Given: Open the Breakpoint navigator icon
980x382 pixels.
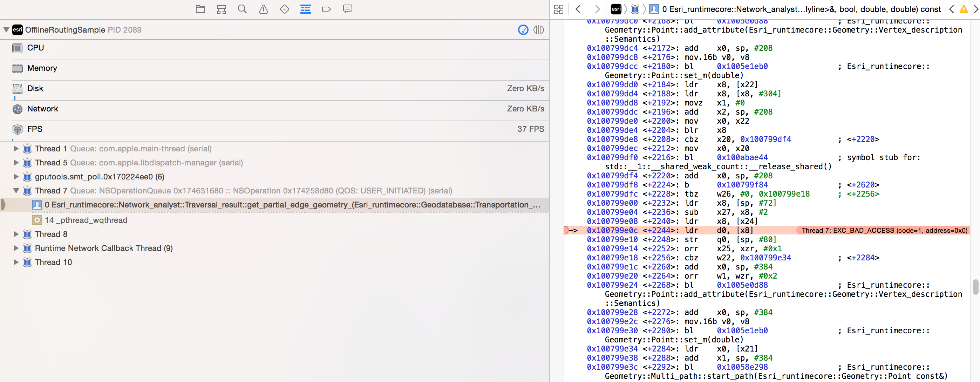Looking at the screenshot, I should tap(326, 9).
